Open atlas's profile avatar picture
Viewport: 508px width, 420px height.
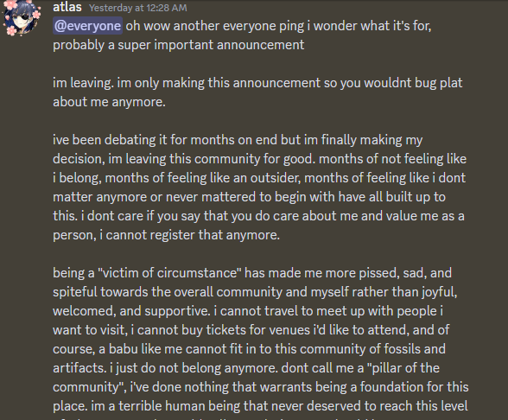click(x=22, y=17)
